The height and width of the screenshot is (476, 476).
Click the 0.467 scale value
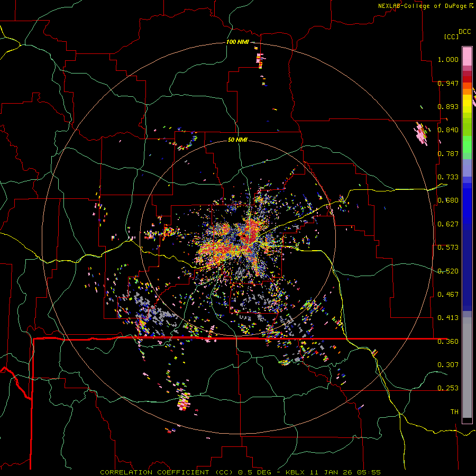click(x=448, y=295)
